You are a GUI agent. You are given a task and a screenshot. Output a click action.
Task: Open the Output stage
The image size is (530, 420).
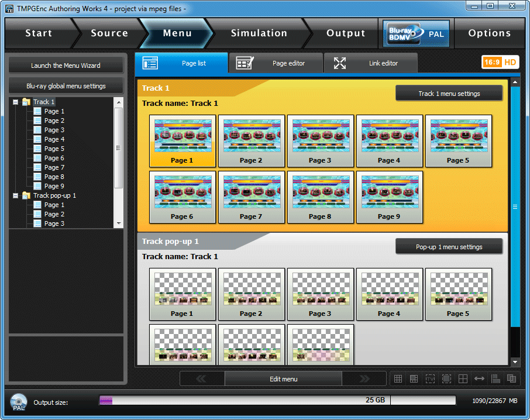(346, 33)
